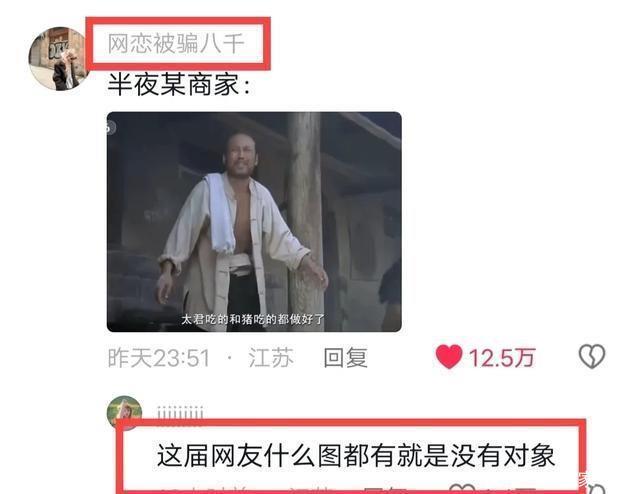Open the avatar of 网恋被骗八千

point(59,59)
